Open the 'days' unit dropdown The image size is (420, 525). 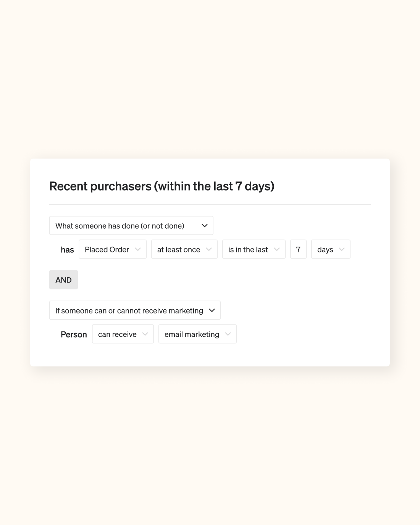click(330, 249)
